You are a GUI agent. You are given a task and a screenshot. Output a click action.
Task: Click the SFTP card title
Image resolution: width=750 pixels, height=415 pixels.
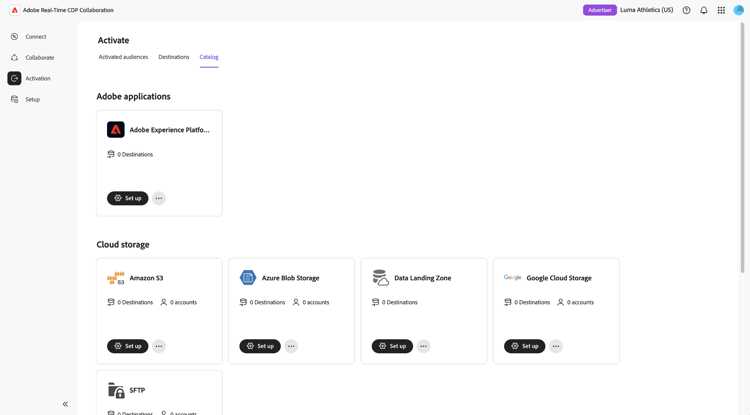coord(137,390)
